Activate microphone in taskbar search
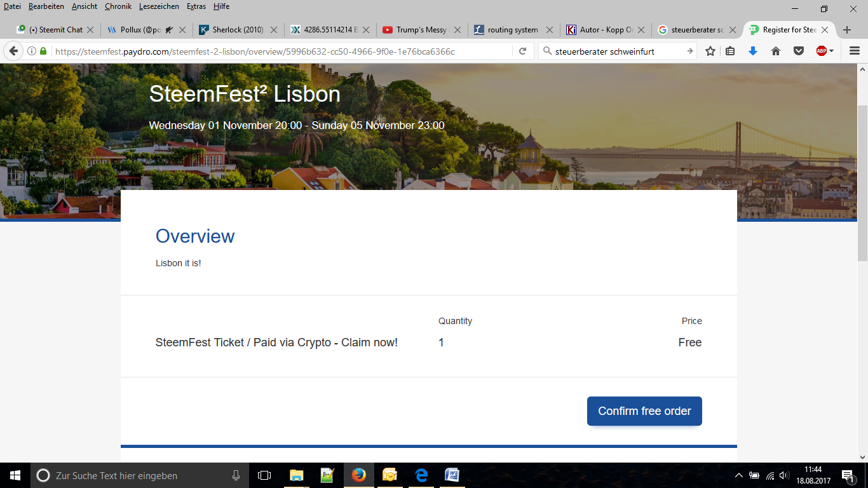 236,475
